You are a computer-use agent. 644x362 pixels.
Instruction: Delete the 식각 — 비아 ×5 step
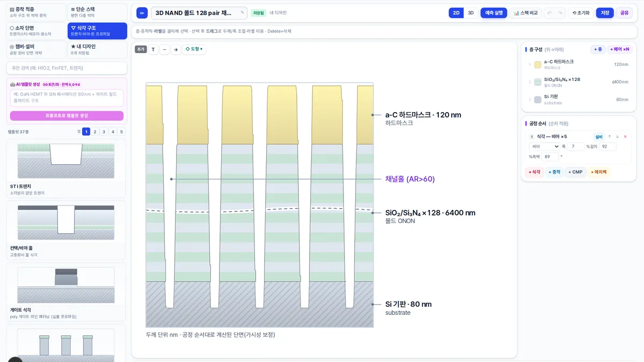625,137
